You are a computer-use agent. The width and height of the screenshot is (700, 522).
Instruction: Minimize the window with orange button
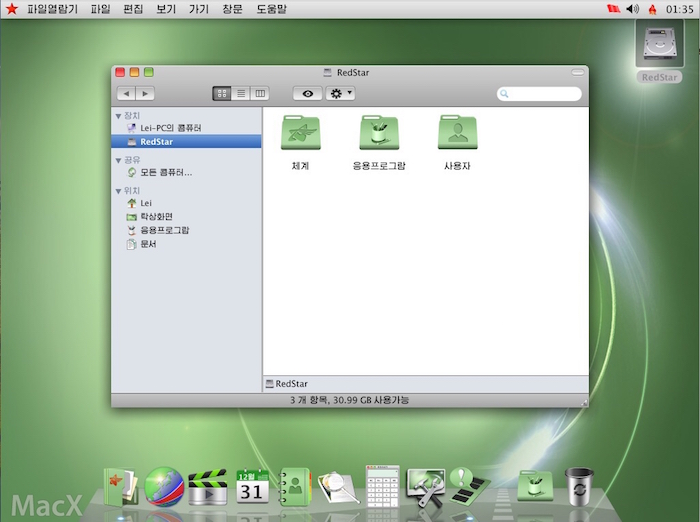[134, 72]
